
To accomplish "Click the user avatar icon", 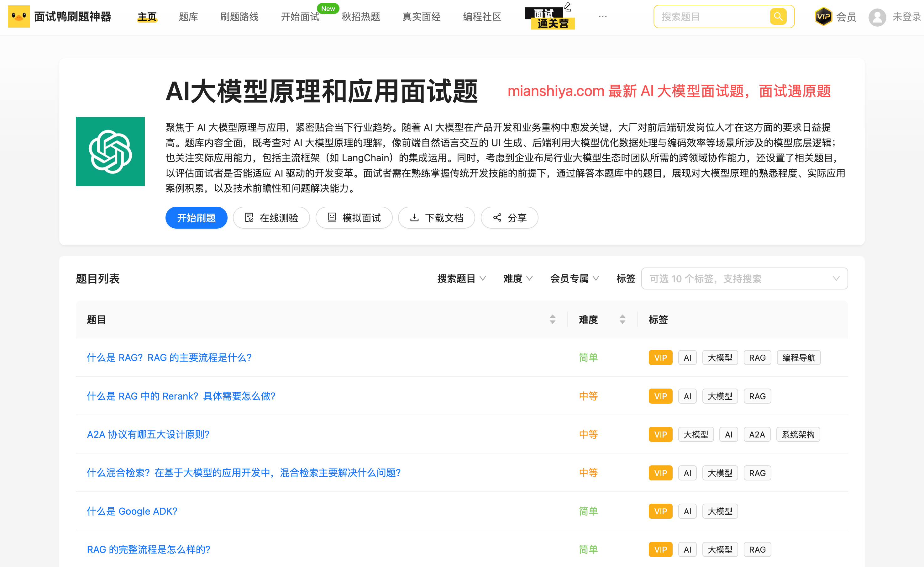I will coord(877,17).
